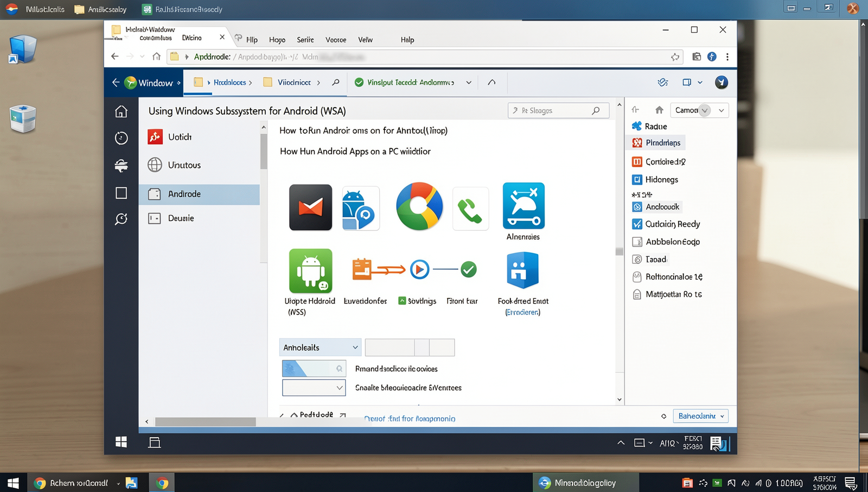868x492 pixels.
Task: Click the bookmark star in address bar
Action: (x=675, y=56)
